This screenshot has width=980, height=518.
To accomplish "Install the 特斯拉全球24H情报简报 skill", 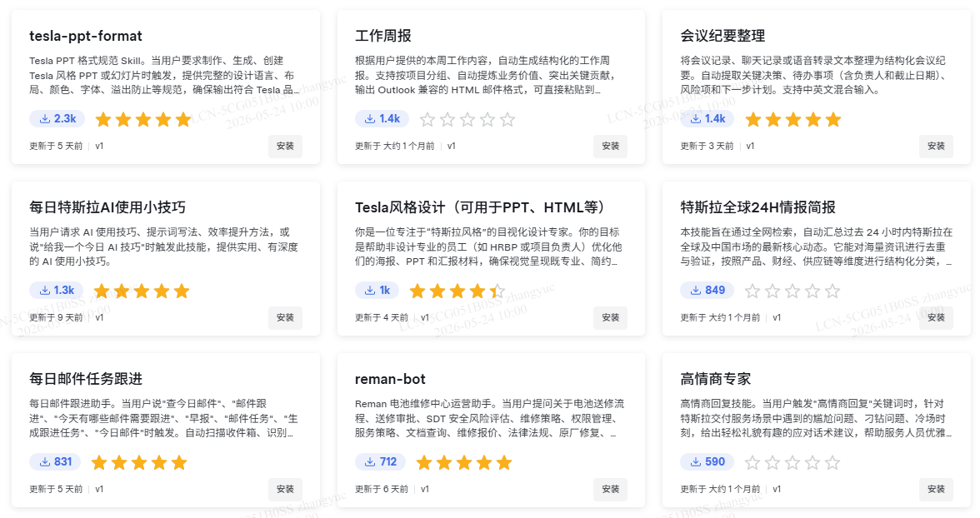I will pyautogui.click(x=936, y=317).
